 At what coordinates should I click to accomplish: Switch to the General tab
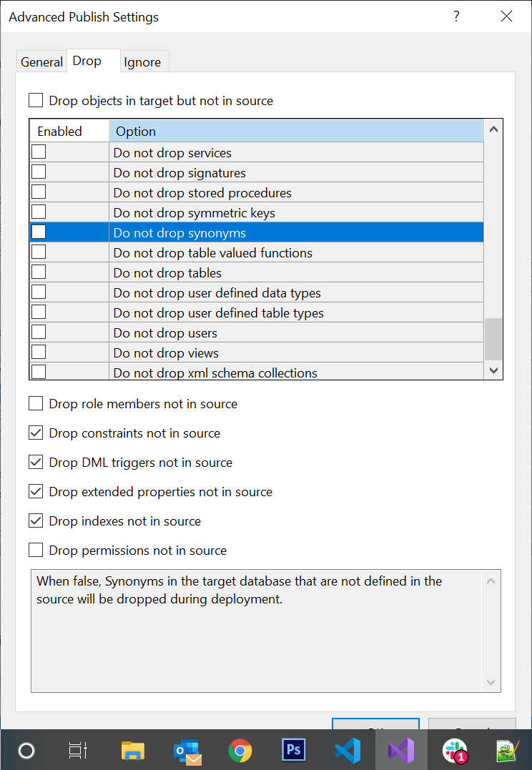pyautogui.click(x=41, y=62)
